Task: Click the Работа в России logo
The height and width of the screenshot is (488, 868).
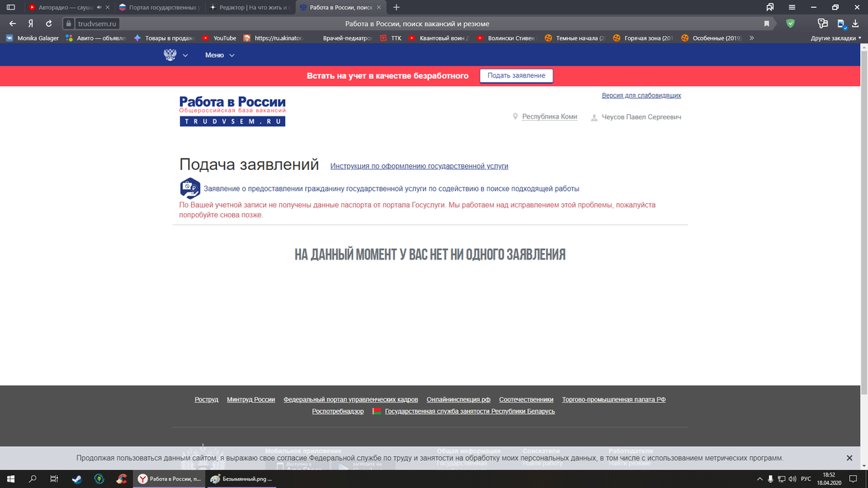Action: pyautogui.click(x=232, y=111)
